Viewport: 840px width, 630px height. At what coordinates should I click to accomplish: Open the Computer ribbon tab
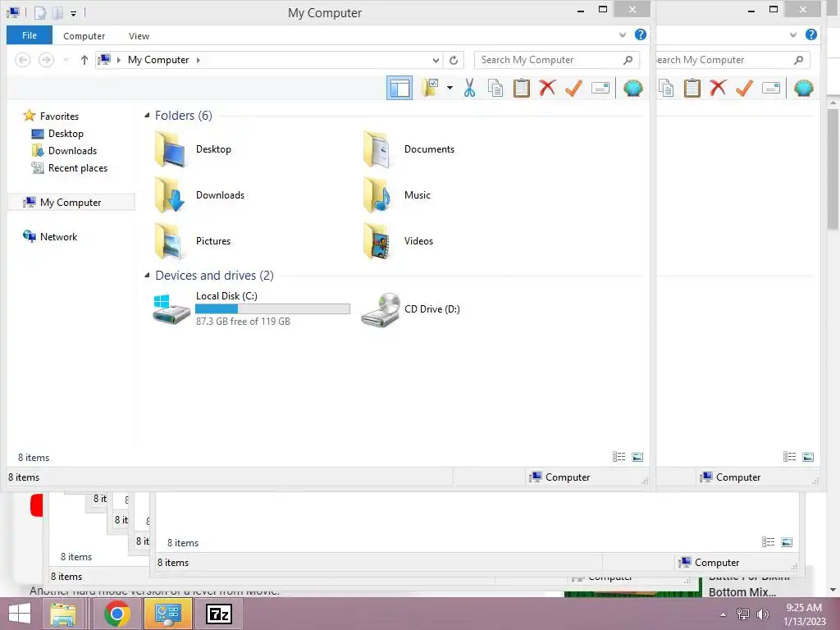point(84,36)
